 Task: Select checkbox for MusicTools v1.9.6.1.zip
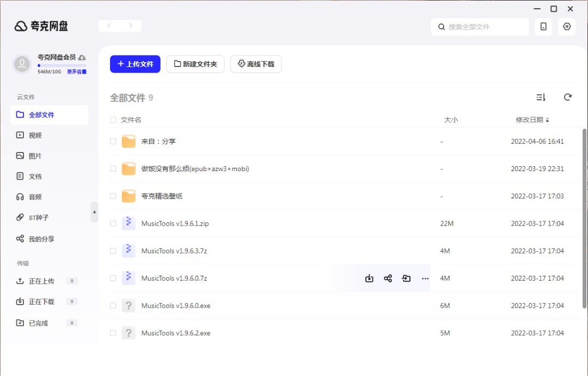tap(113, 223)
